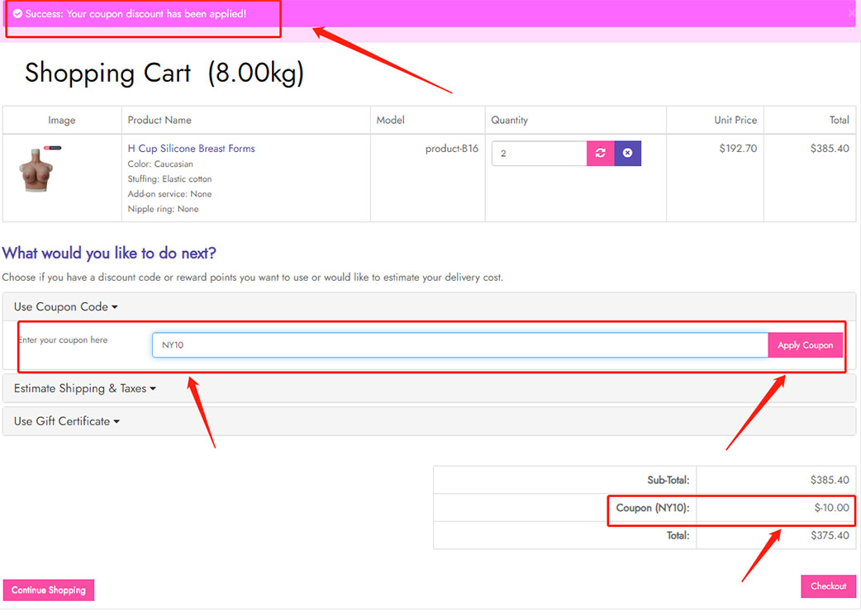Click the Shopping Cart page heading
The image size is (861, 616).
[x=164, y=73]
